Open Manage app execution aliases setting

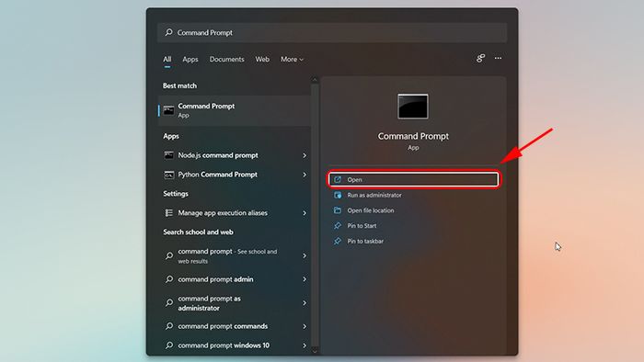(234, 213)
